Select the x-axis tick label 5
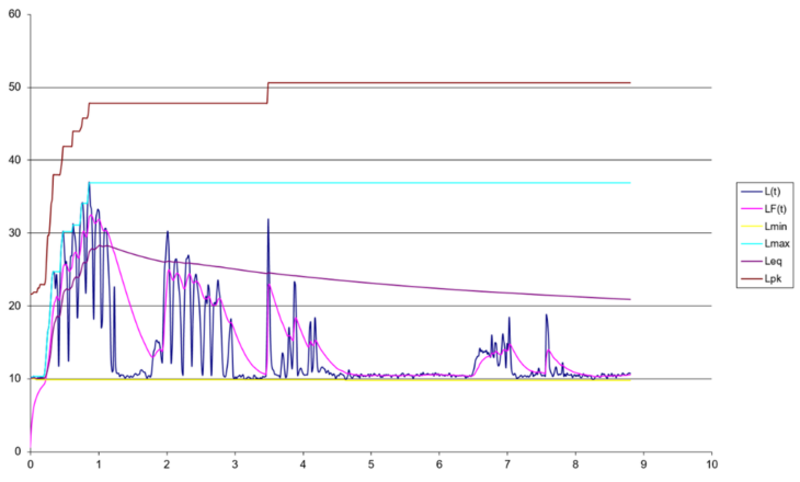This screenshot has width=800, height=482. (x=371, y=465)
